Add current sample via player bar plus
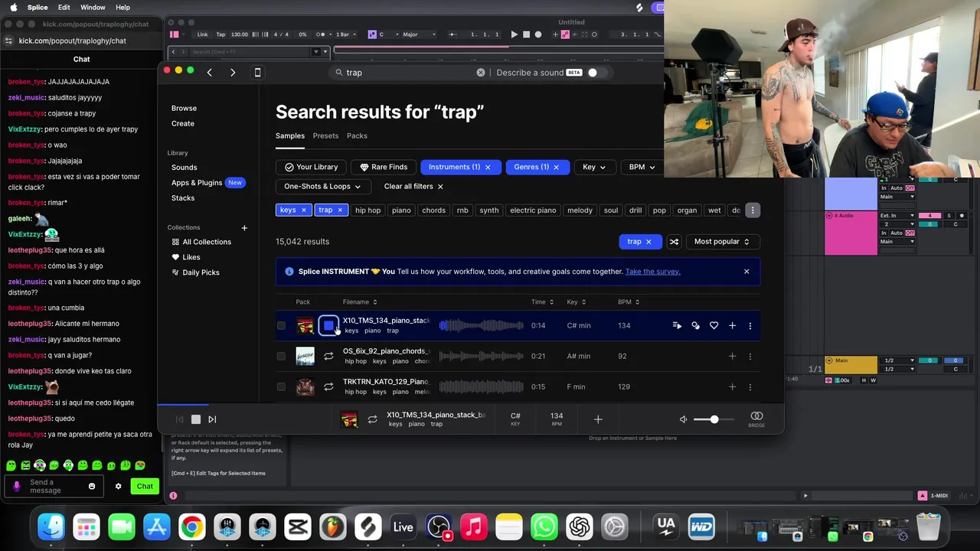Image resolution: width=980 pixels, height=551 pixels. tap(598, 419)
